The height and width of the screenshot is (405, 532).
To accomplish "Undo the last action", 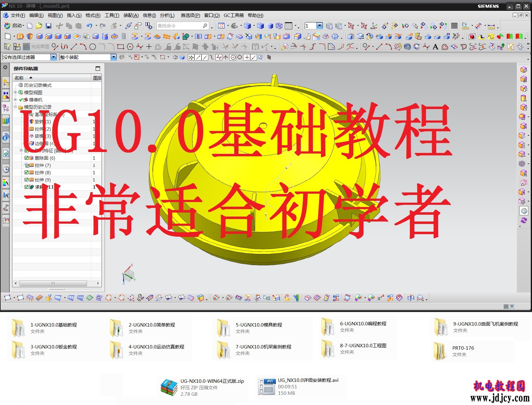I will tap(89, 26).
